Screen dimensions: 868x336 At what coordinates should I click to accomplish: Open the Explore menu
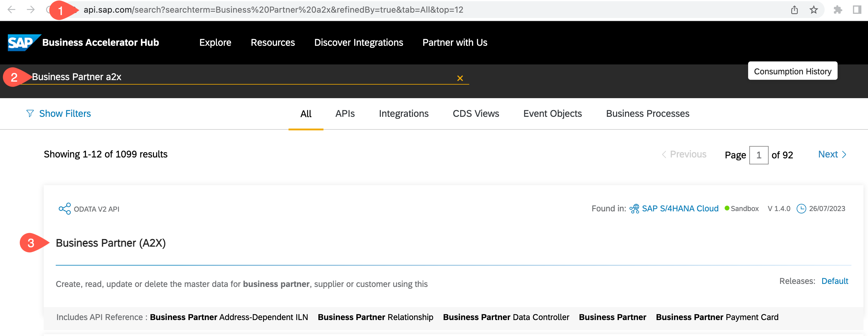[x=215, y=43]
